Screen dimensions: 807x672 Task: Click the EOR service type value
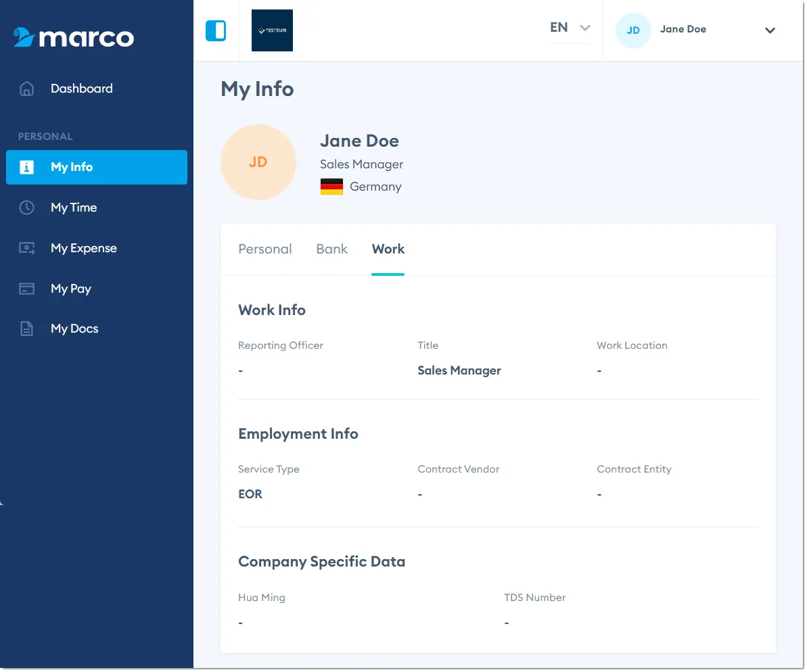tap(250, 494)
